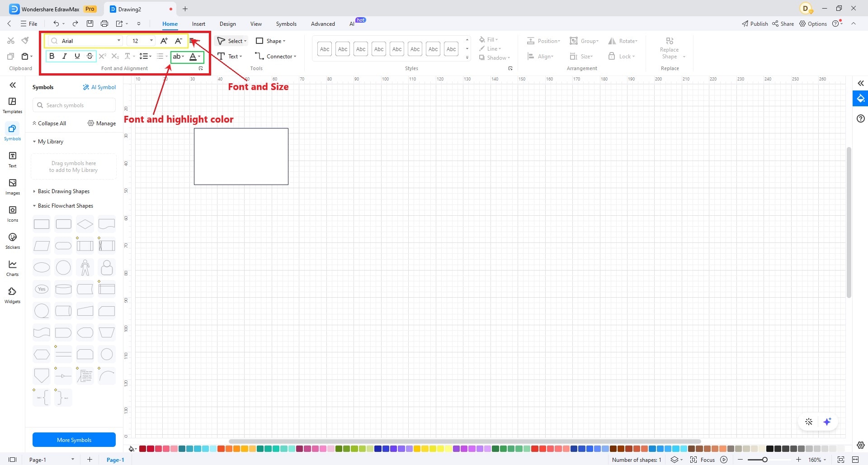Switch to the View tab

tap(256, 24)
